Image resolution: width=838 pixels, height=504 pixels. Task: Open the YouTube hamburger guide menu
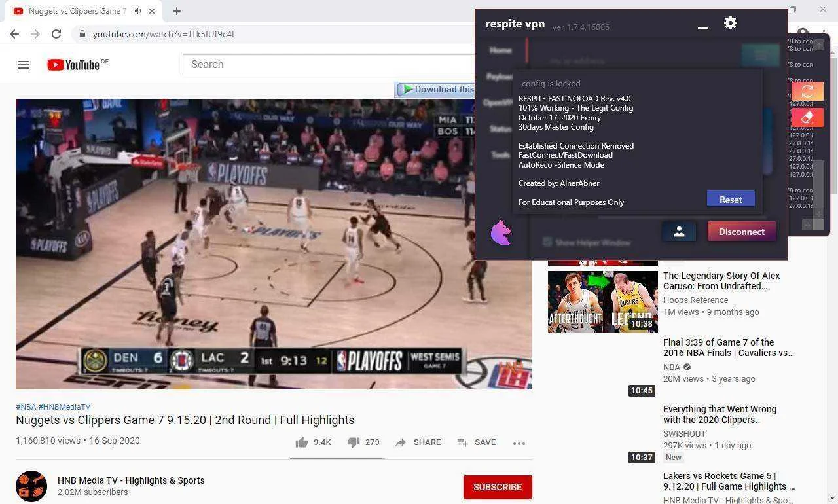point(24,65)
